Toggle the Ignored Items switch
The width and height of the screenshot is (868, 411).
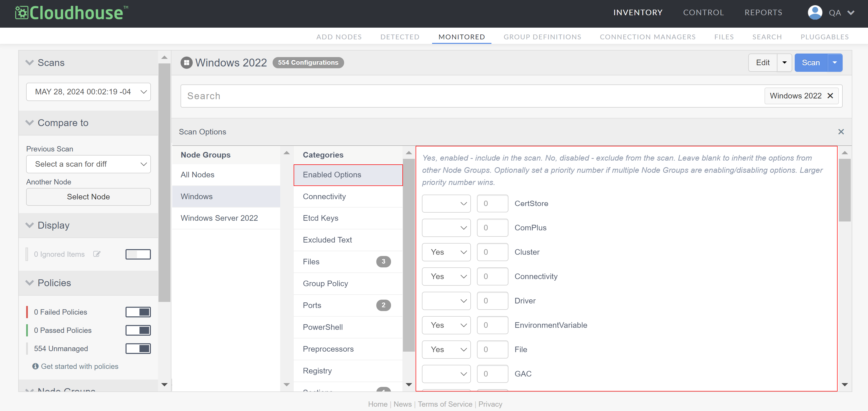click(138, 254)
